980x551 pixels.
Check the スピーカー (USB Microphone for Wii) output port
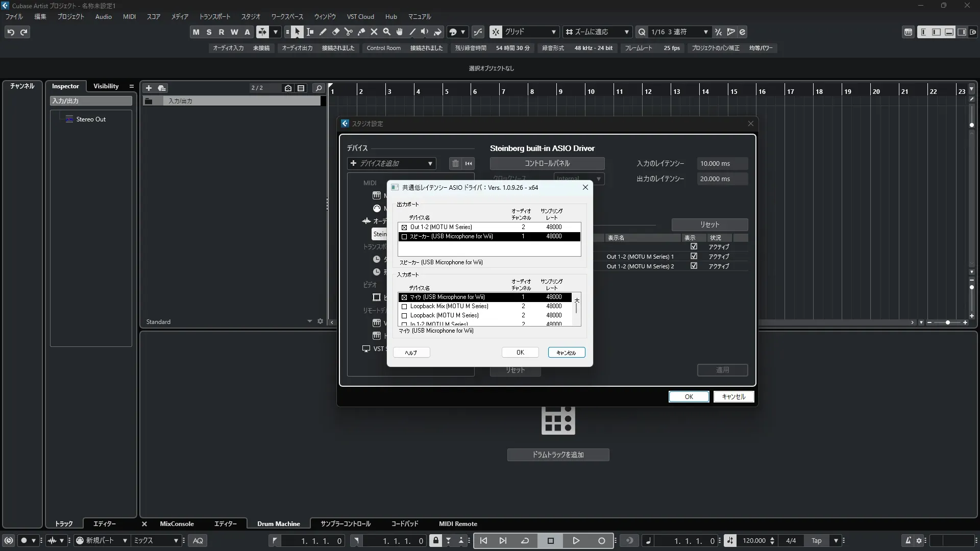tap(404, 237)
